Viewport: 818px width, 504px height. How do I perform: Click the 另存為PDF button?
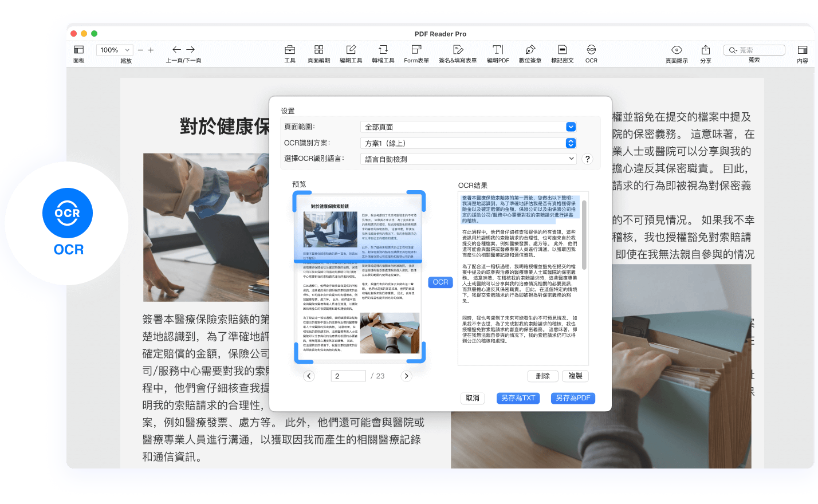tap(573, 398)
